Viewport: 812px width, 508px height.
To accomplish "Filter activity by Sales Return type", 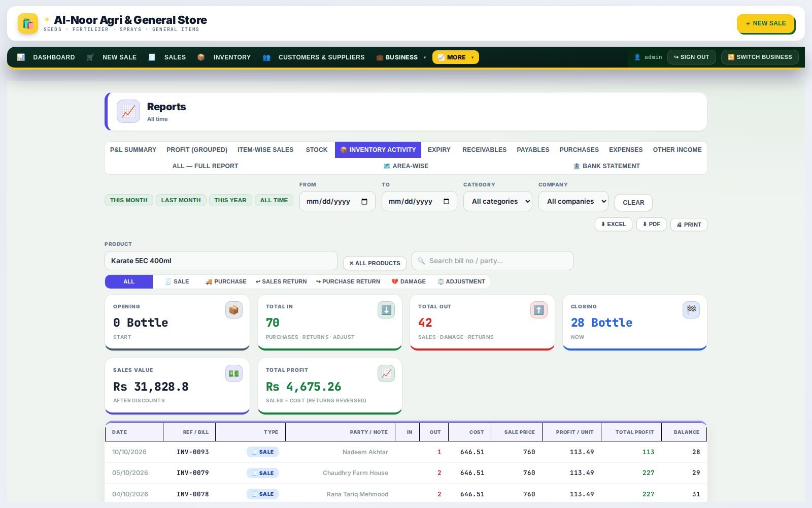I will (x=281, y=281).
